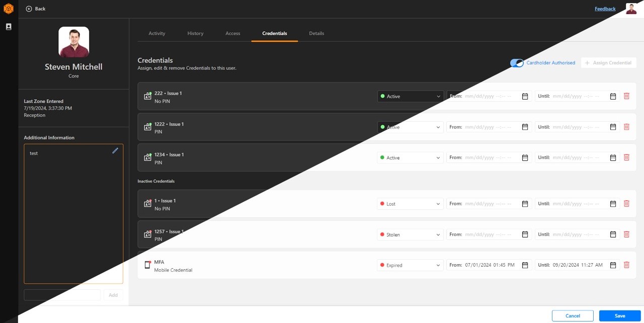Screen dimensions: 644x323
Task: Click the mobile credential icon beside MFA
Action: [x=147, y=265]
